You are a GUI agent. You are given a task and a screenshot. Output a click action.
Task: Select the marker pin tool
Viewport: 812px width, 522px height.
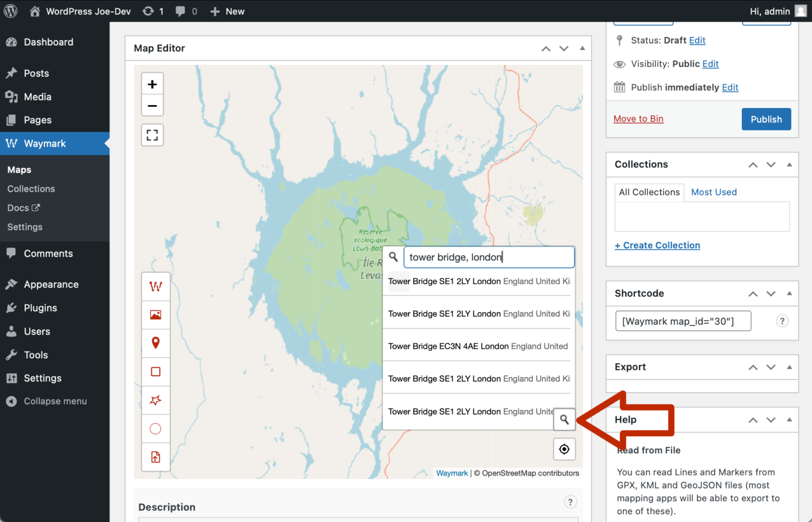coord(155,343)
